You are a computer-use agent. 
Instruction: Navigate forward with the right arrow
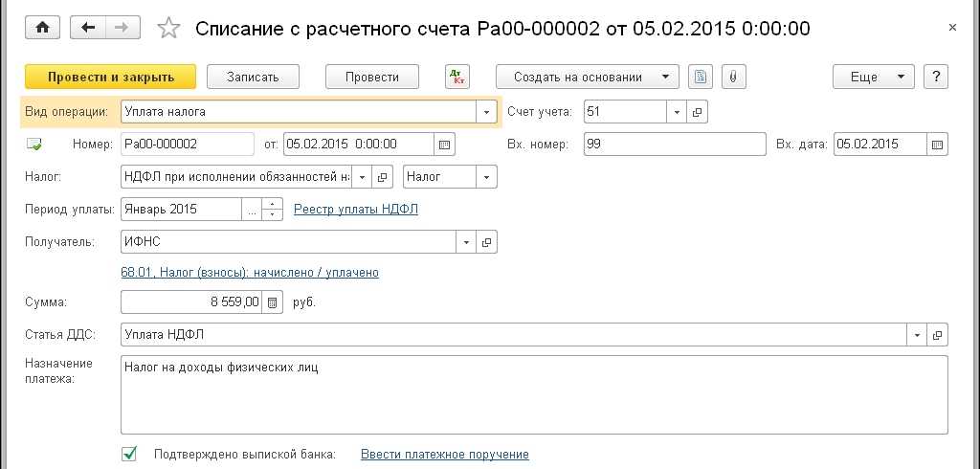click(123, 28)
